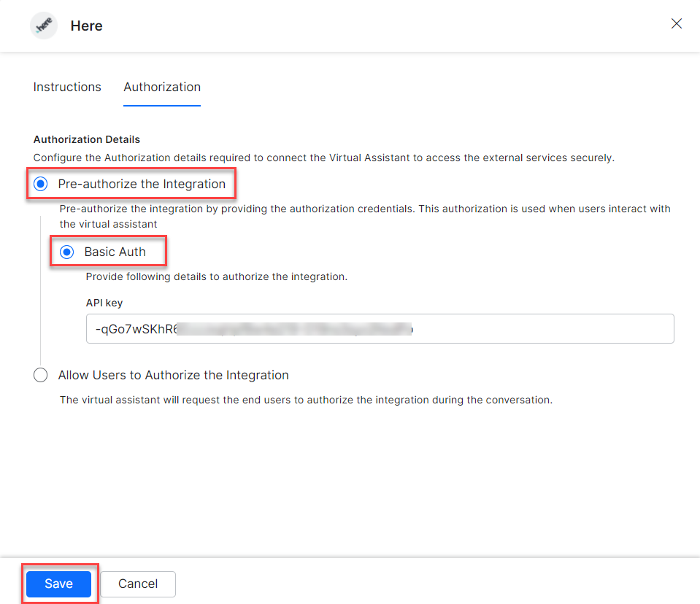The image size is (700, 604).
Task: Open the Authorization tab
Action: coord(162,87)
